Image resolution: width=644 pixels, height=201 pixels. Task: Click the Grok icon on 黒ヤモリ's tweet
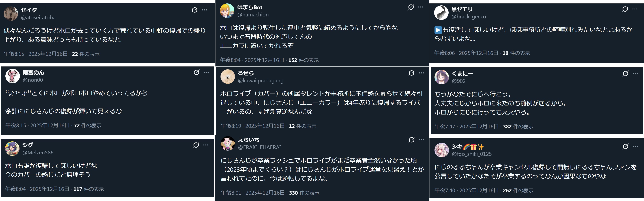625,9
